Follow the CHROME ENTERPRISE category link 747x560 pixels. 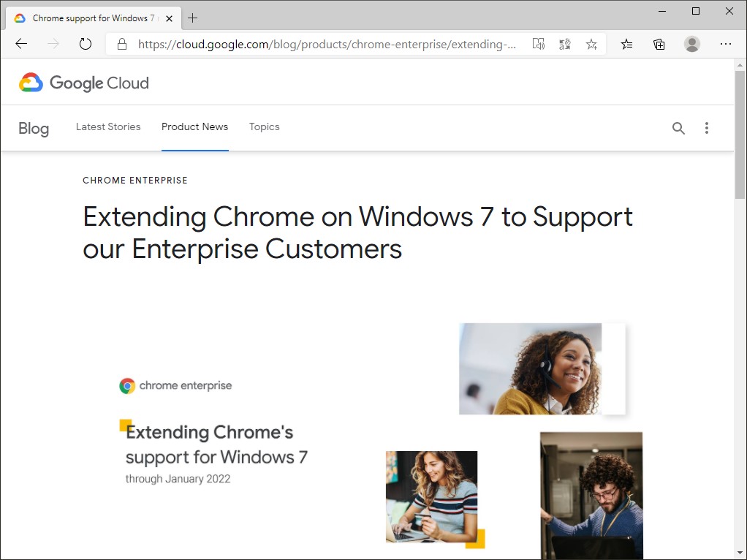(135, 180)
